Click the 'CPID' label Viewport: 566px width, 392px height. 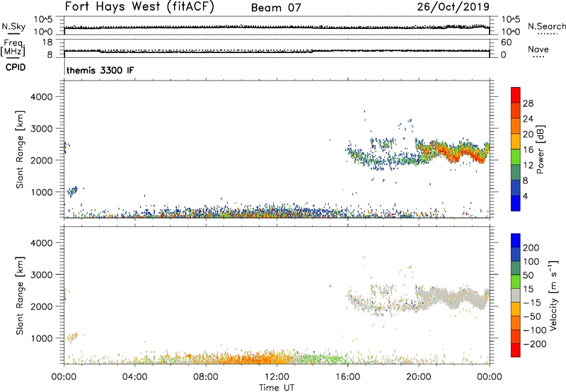coord(16,67)
